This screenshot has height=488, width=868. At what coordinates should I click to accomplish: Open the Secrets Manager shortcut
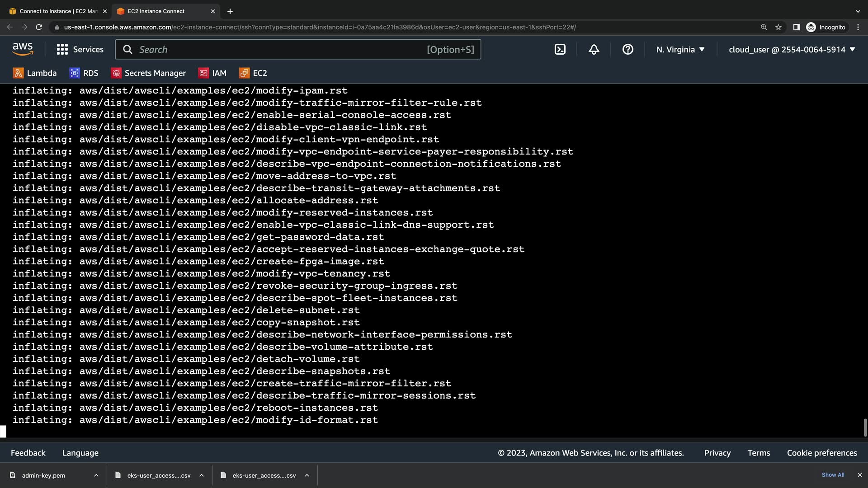click(x=148, y=73)
